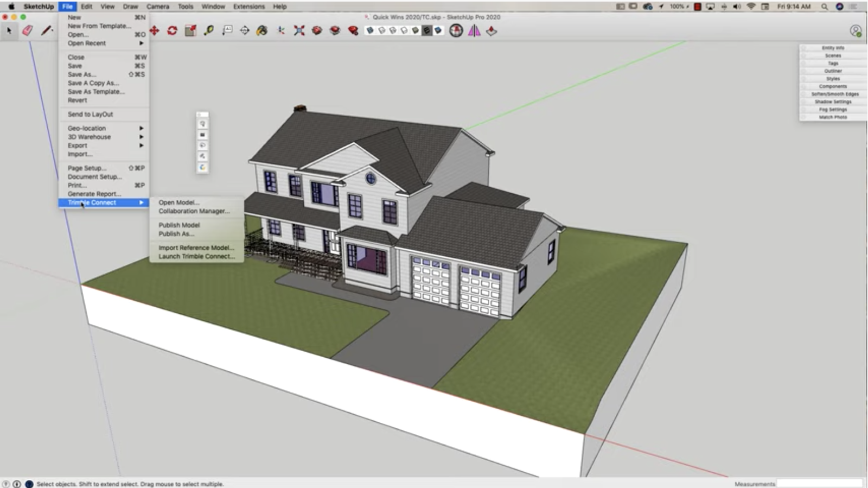
Task: Choose Save As Template...
Action: 104,92
